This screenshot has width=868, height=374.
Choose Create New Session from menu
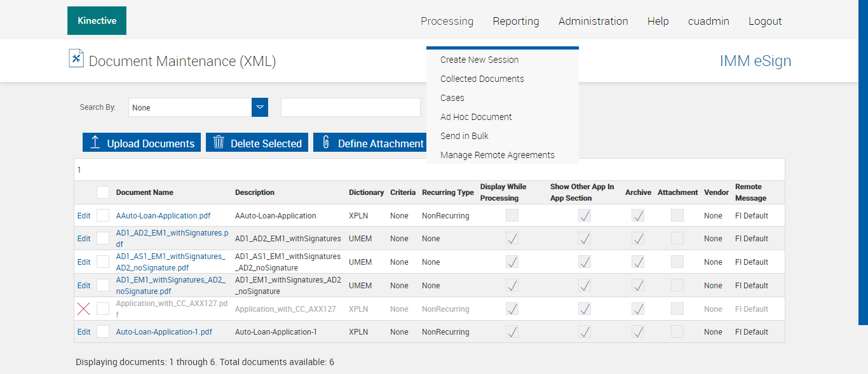coord(479,60)
